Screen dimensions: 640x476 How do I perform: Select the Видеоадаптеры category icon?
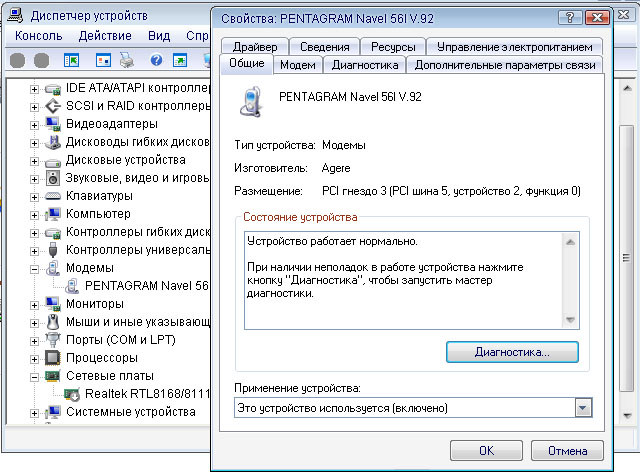pyautogui.click(x=53, y=124)
